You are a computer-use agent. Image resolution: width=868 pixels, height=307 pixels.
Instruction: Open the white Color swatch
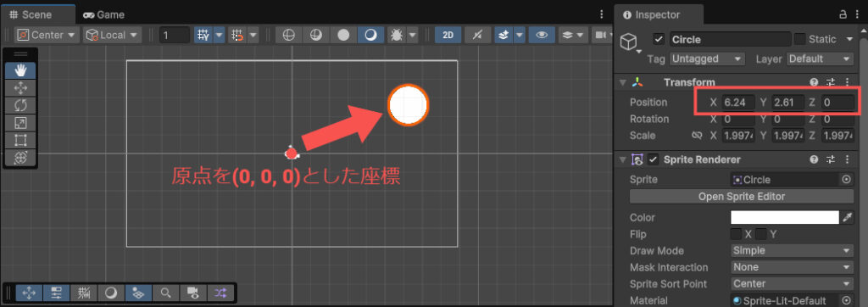(785, 217)
